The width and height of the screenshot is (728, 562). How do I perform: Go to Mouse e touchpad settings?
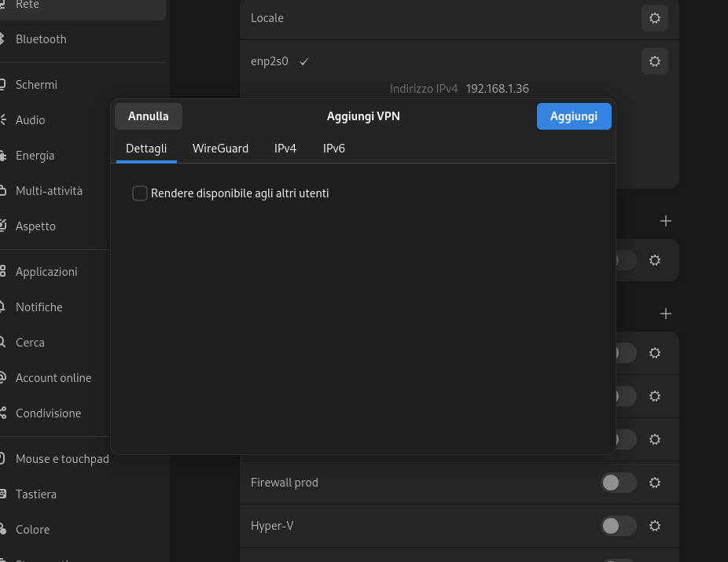point(62,459)
